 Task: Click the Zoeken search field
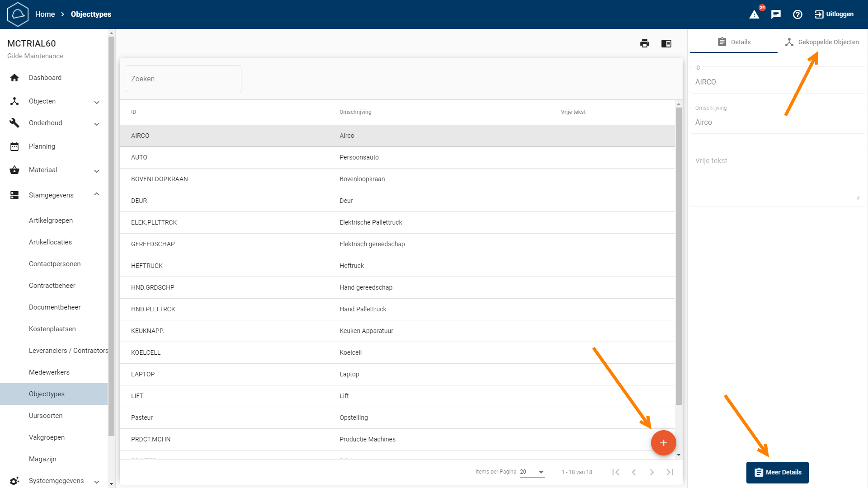183,79
